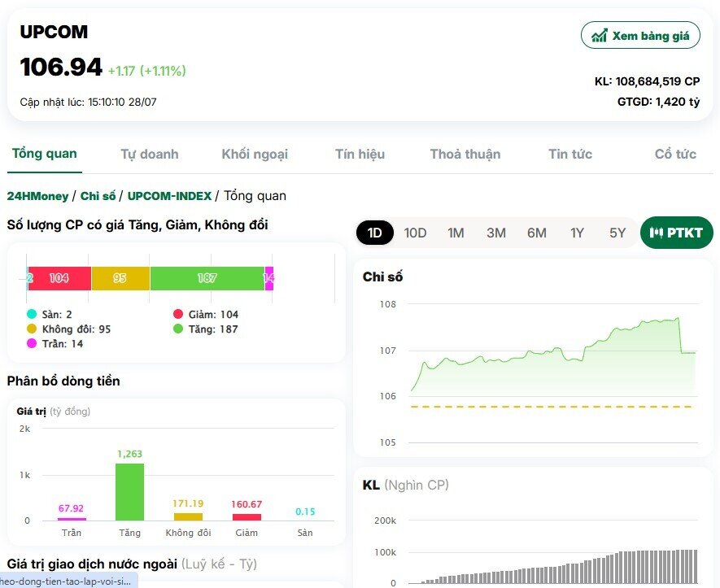
Task: Open the Khối ngoại tab
Action: pos(255,153)
